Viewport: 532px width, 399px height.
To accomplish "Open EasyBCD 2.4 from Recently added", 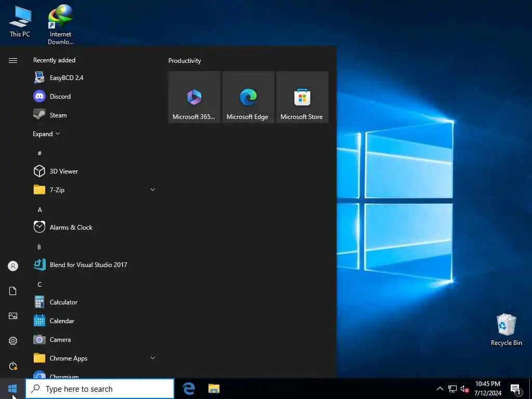I will pos(95,78).
